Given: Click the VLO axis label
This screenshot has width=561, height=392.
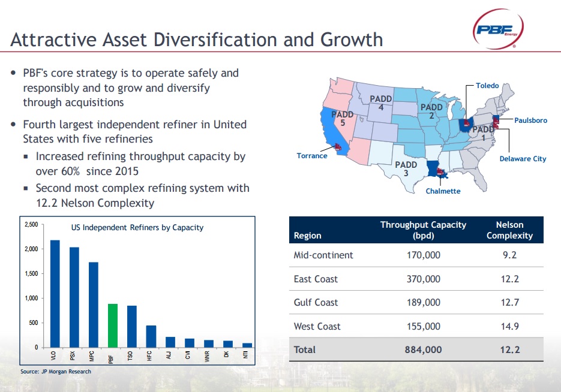Looking at the screenshot, I should [x=53, y=355].
